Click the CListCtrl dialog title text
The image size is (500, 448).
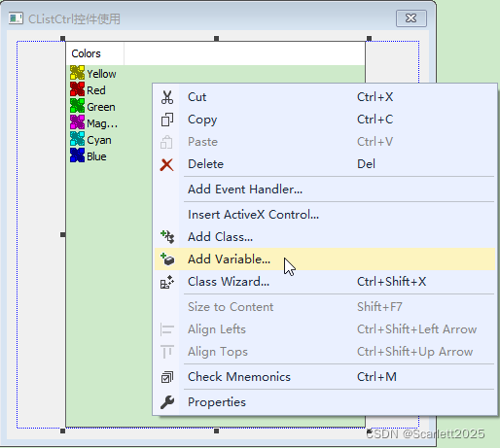tap(74, 19)
